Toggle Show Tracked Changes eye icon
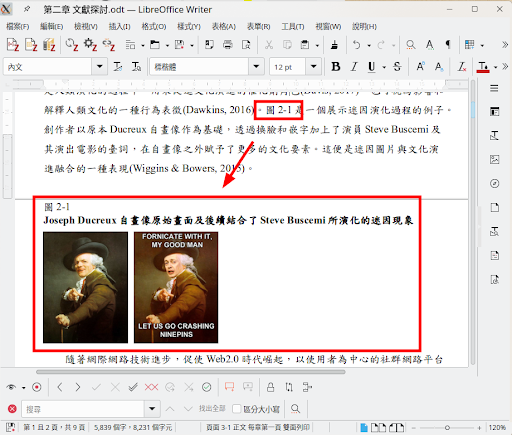 pyautogui.click(x=11, y=387)
